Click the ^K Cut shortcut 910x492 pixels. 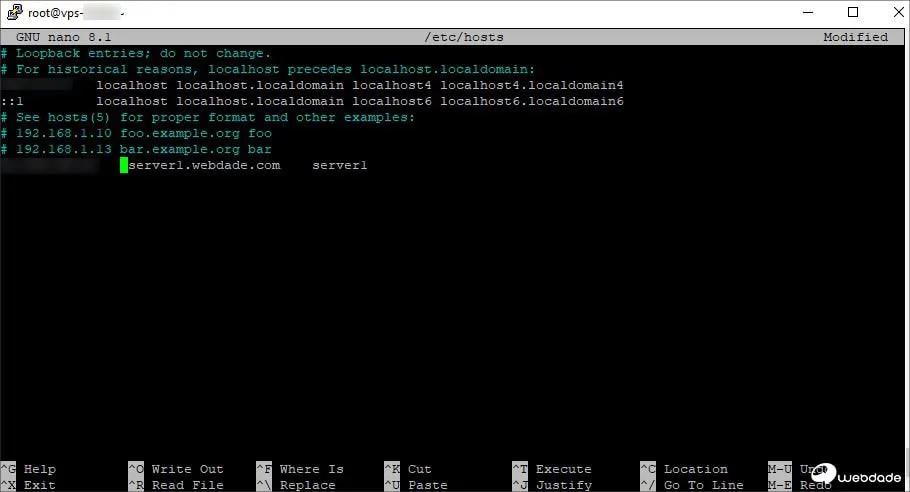(408, 469)
